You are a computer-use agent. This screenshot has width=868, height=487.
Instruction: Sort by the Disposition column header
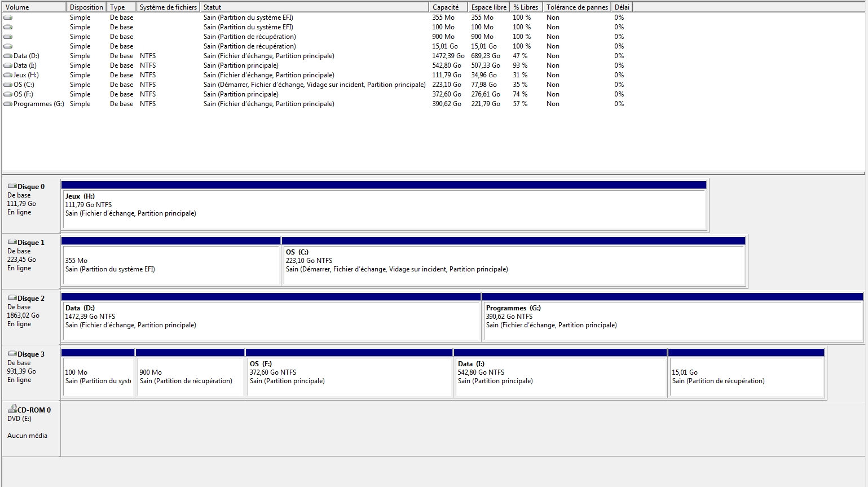(86, 7)
